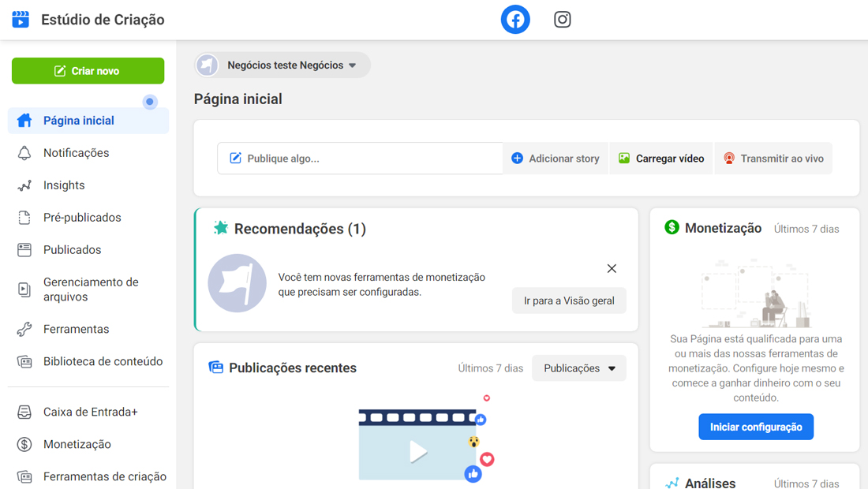Viewport: 868px width, 489px height.
Task: Open Insights from the sidebar
Action: coord(88,185)
